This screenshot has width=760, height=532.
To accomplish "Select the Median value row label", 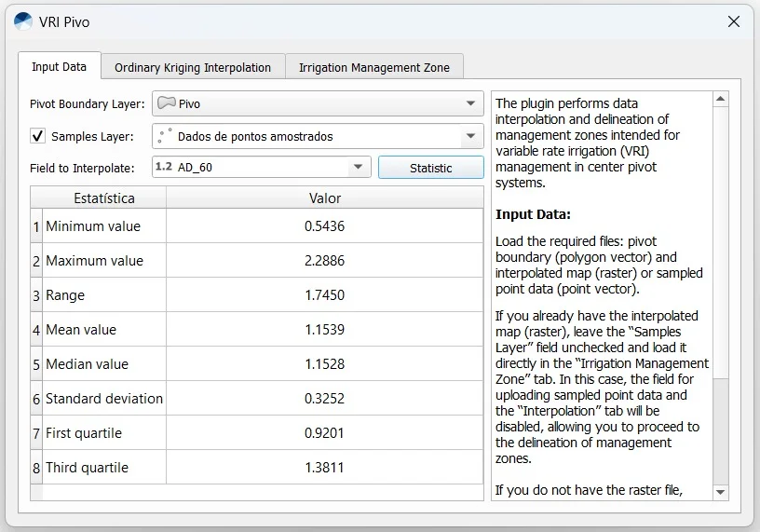I will (104, 363).
